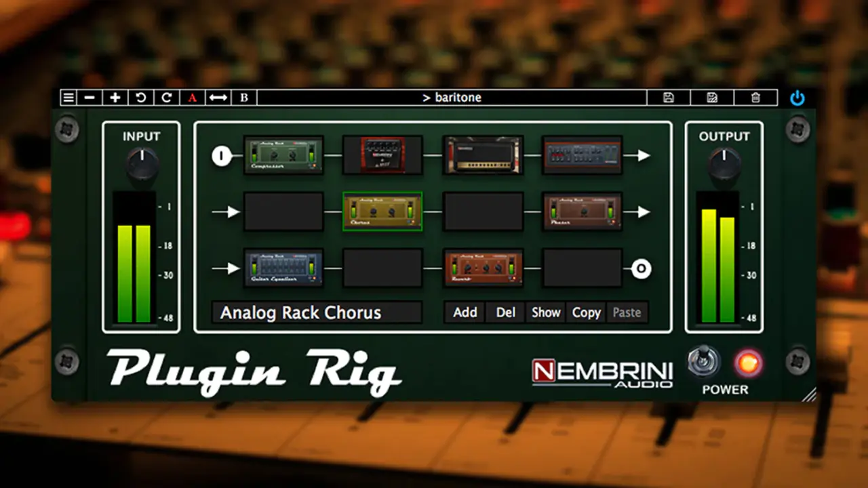
Task: Click the I input node circle
Action: pyautogui.click(x=221, y=156)
